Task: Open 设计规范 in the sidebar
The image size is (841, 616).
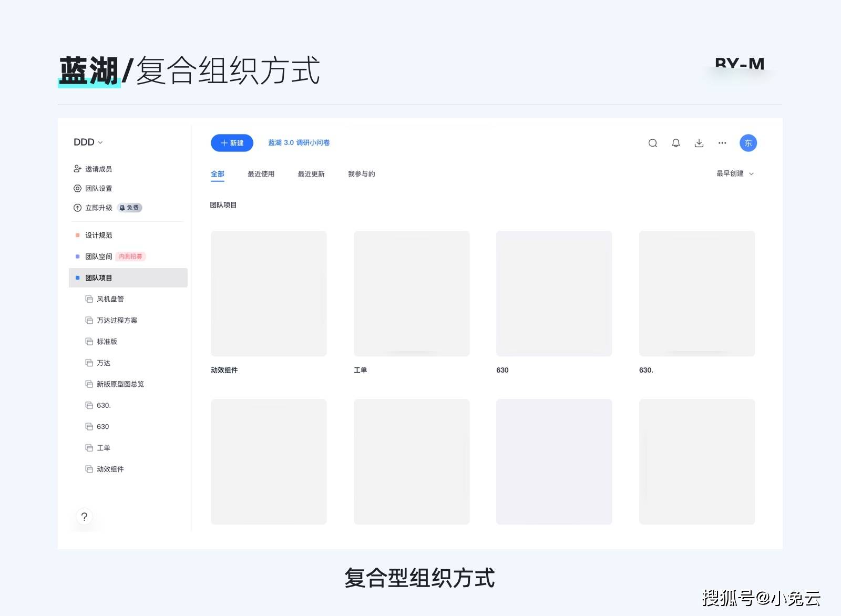Action: point(99,235)
